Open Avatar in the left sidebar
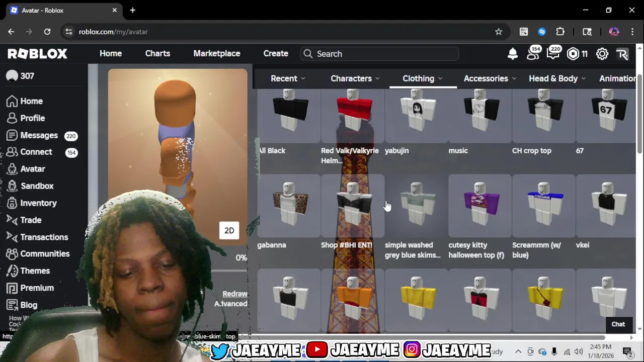Screen dimensions: 644x362 tap(26, 169)
